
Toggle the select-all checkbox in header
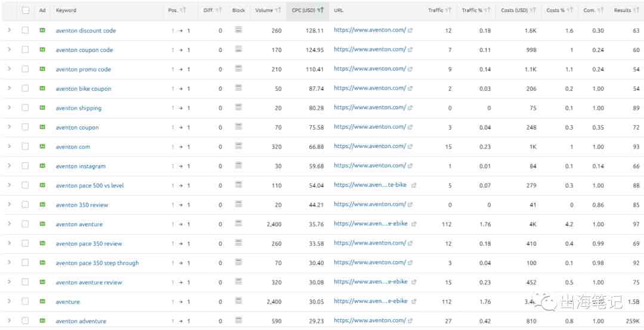(x=26, y=10)
